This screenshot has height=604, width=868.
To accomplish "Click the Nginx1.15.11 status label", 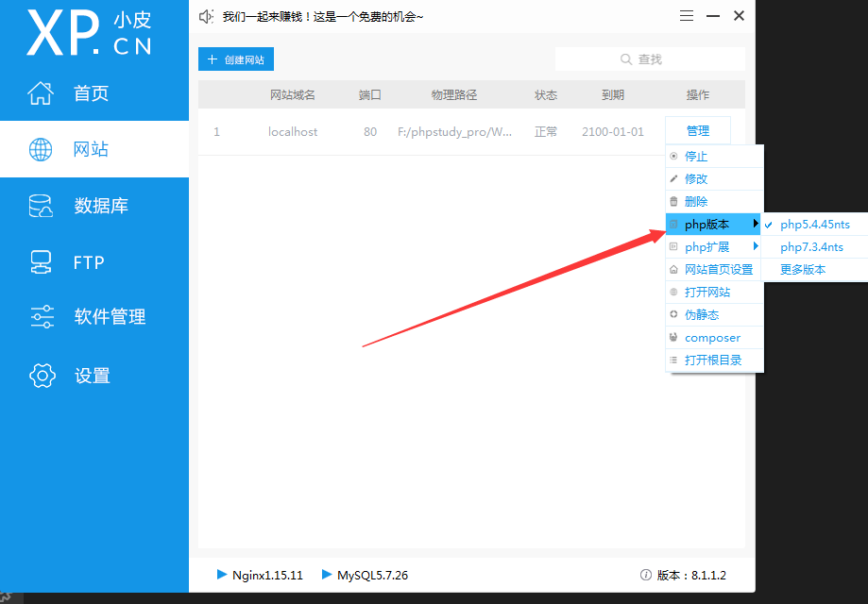I will tap(267, 575).
